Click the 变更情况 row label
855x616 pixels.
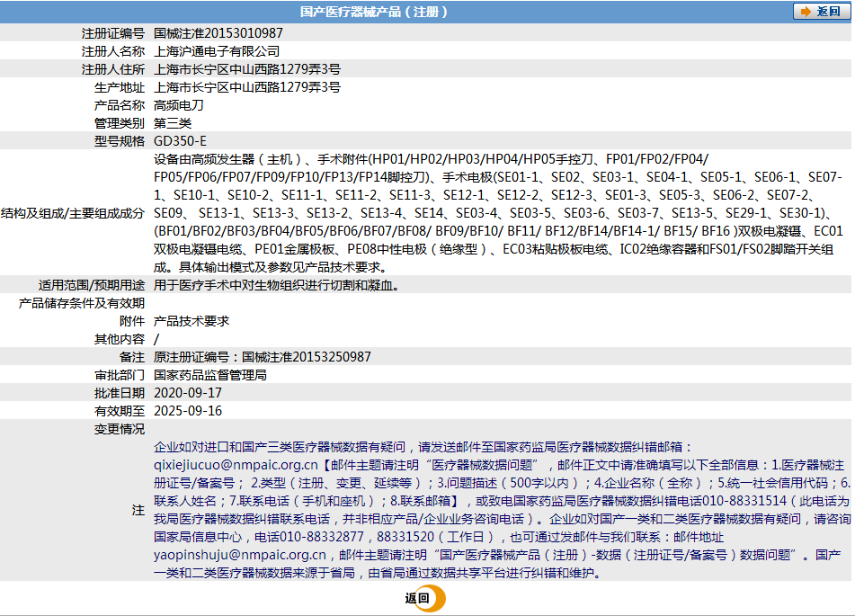[x=120, y=429]
